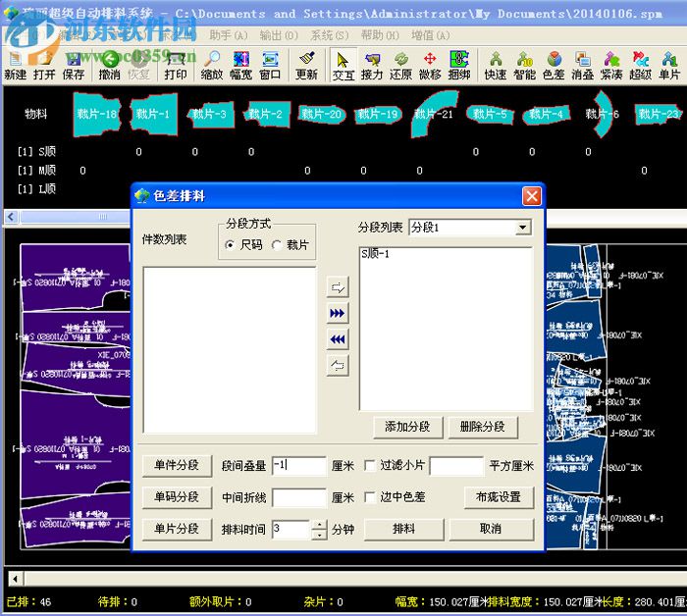Move selected item to segment arrow

(338, 287)
